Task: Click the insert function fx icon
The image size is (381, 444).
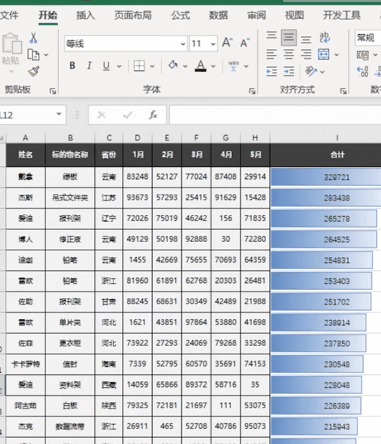Action: (x=153, y=115)
